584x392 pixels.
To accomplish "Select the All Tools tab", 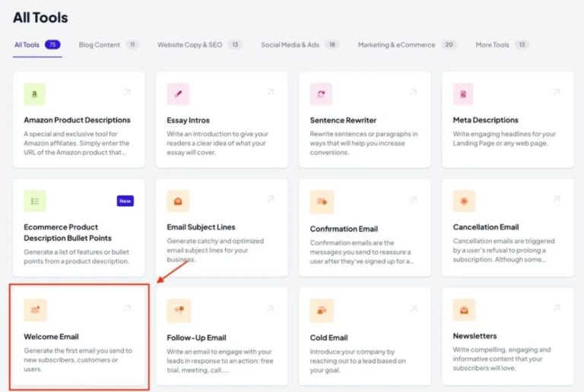I will [27, 45].
